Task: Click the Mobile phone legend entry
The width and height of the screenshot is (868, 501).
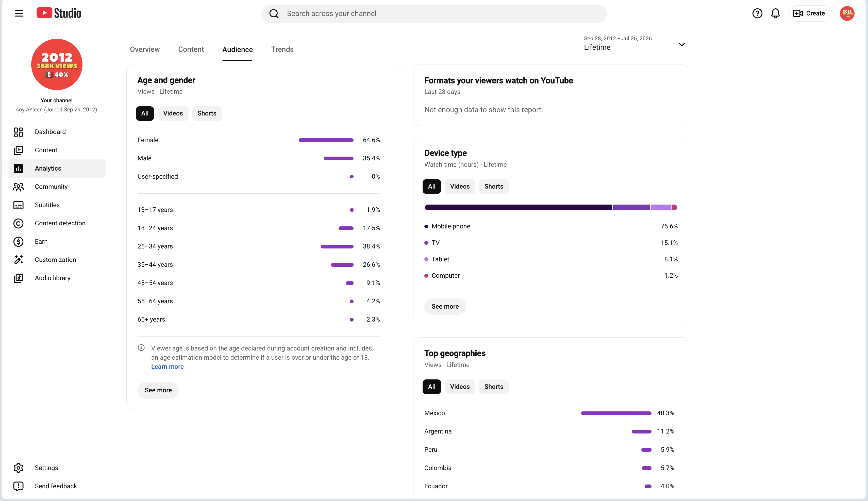Action: tap(448, 226)
